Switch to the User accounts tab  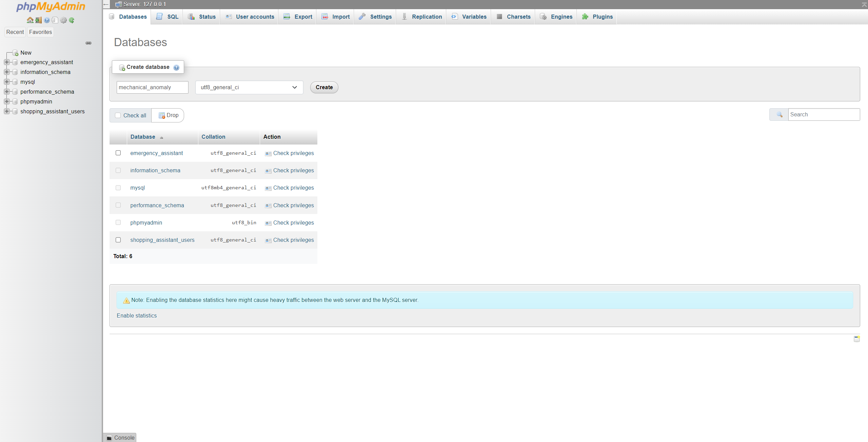pos(250,17)
